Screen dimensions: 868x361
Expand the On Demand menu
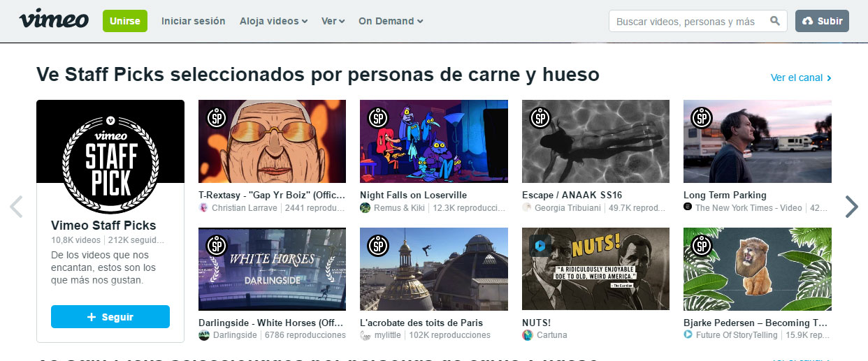point(391,21)
